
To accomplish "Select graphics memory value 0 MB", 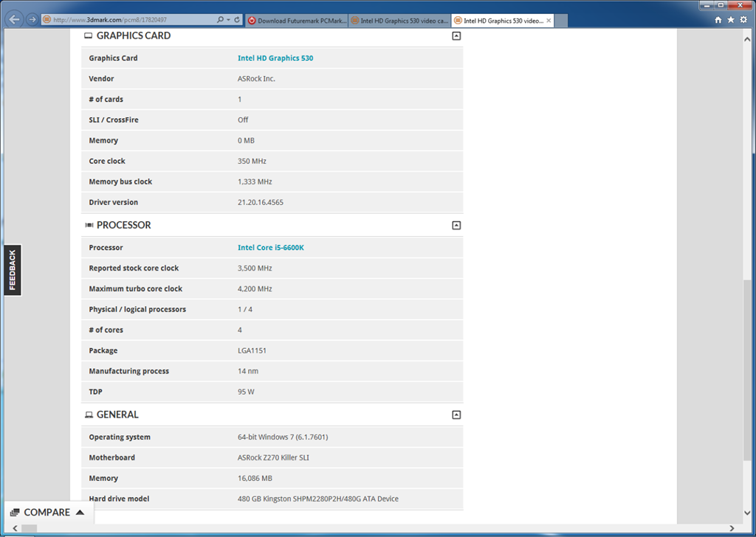I will coord(246,141).
